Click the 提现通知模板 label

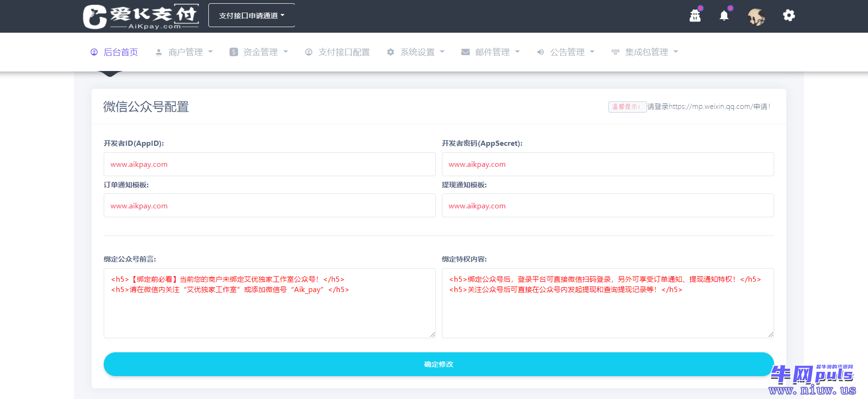coord(464,185)
